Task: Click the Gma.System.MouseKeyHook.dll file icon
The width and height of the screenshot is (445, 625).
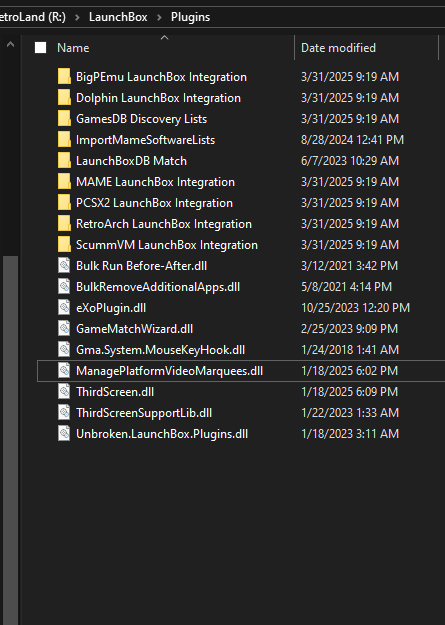Action: click(64, 350)
